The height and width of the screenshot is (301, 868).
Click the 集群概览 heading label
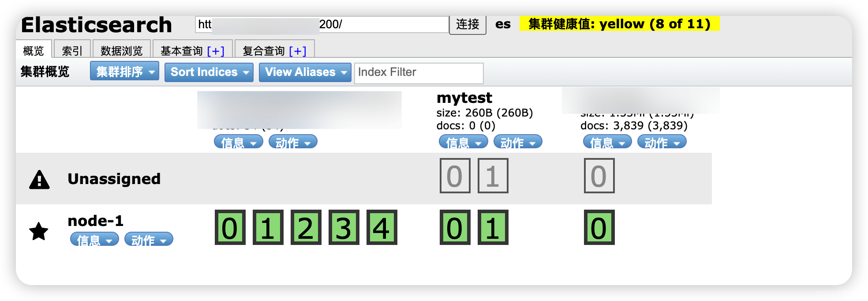click(x=45, y=71)
